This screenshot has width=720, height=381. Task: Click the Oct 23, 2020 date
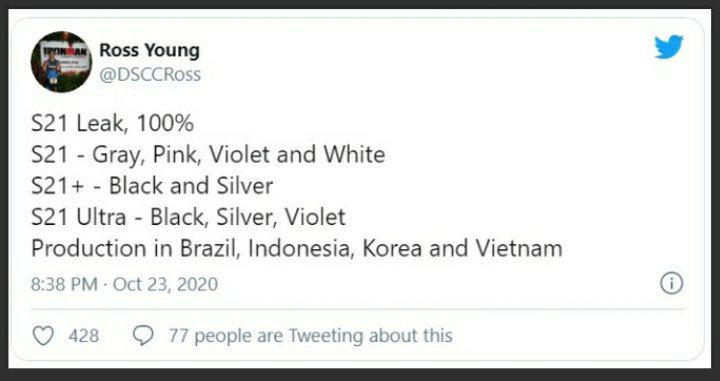click(165, 284)
